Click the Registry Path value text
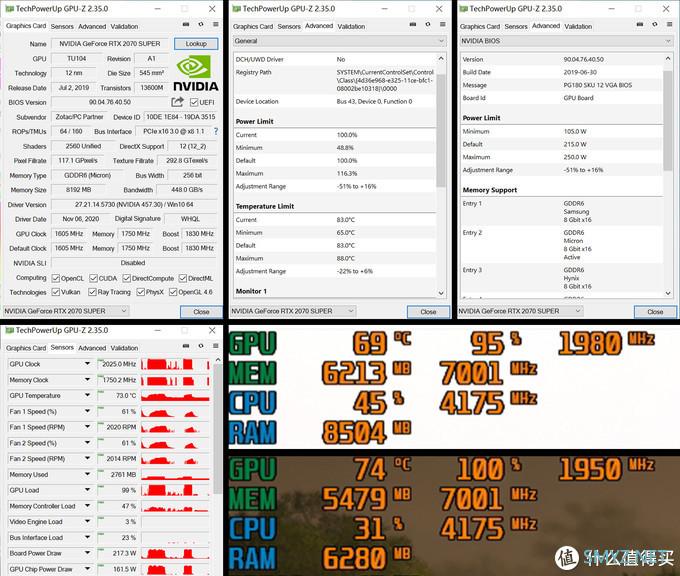This screenshot has height=576, width=680. pyautogui.click(x=385, y=80)
